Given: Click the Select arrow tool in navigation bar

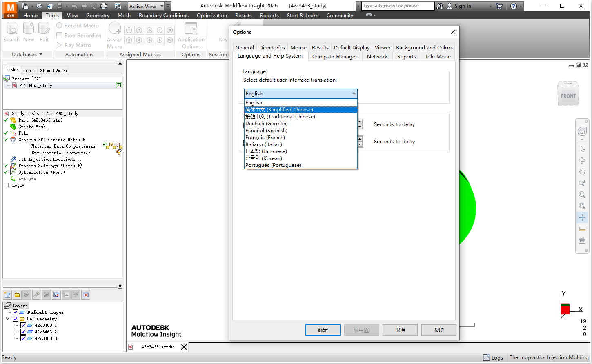Looking at the screenshot, I should 582,149.
